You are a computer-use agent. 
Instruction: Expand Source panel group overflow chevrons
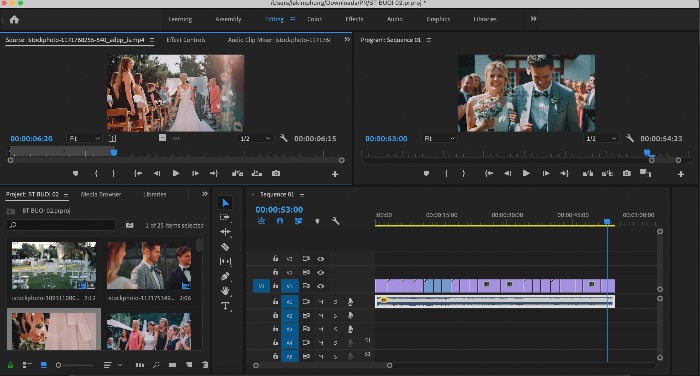point(347,39)
